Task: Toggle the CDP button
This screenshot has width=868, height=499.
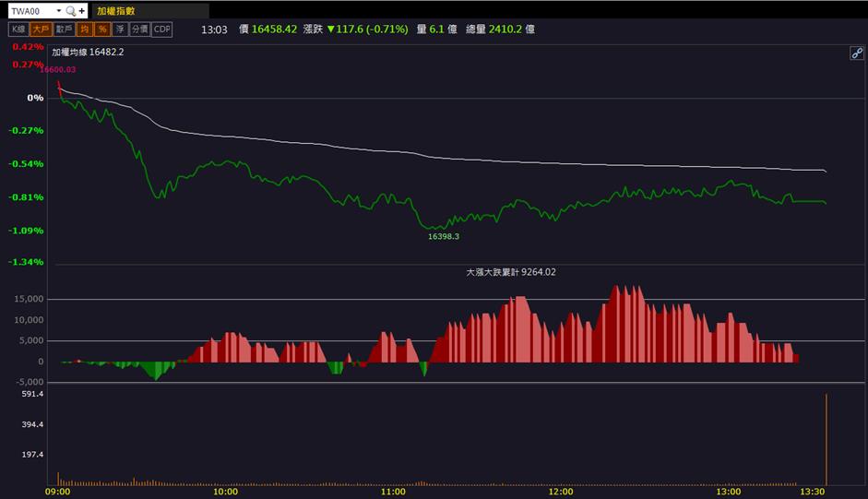Action: [162, 30]
